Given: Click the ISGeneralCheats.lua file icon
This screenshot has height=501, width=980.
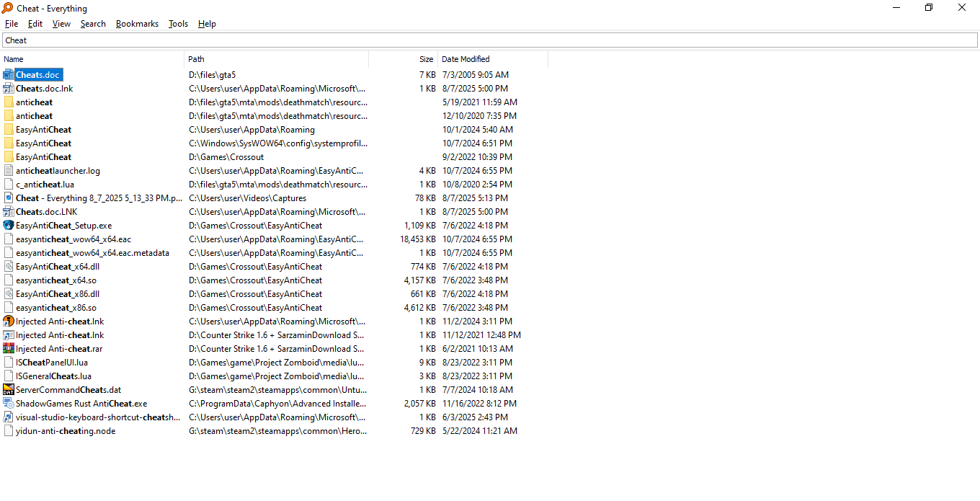Looking at the screenshot, I should coord(9,376).
